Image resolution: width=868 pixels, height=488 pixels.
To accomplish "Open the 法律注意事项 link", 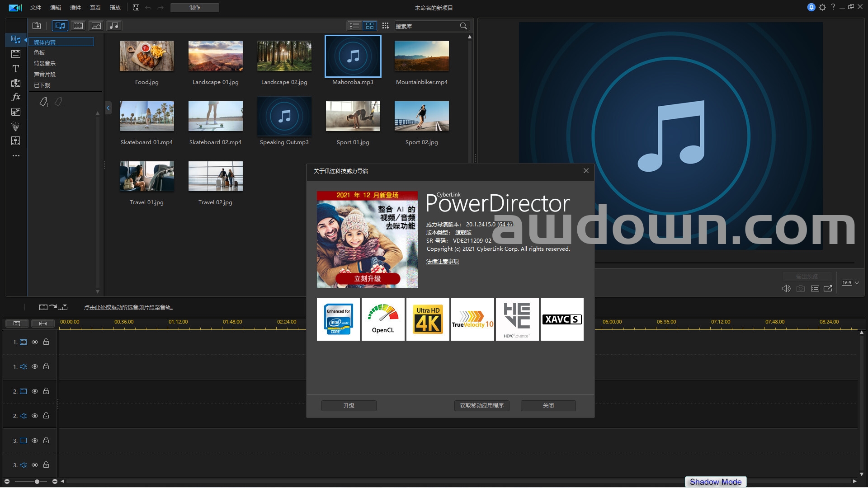I will pos(442,262).
